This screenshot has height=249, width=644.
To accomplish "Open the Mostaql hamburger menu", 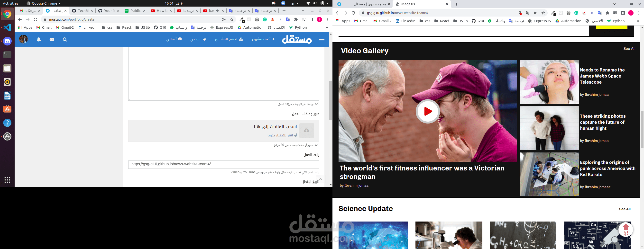I will click(x=322, y=39).
